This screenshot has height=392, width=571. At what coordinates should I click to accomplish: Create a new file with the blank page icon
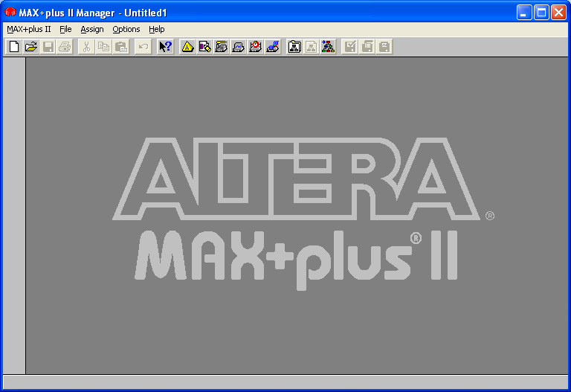[14, 47]
